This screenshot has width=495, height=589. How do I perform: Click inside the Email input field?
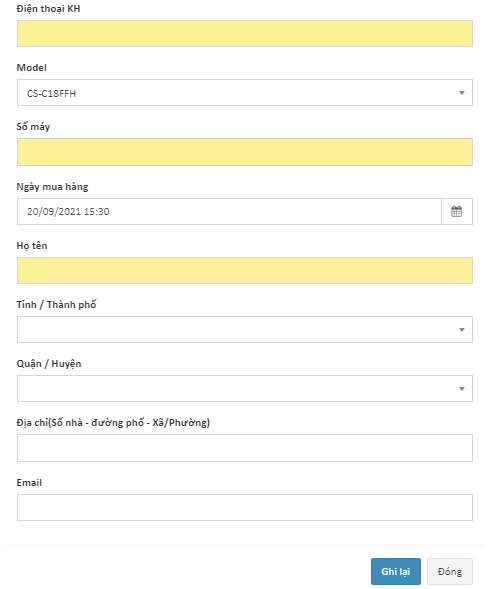(244, 507)
